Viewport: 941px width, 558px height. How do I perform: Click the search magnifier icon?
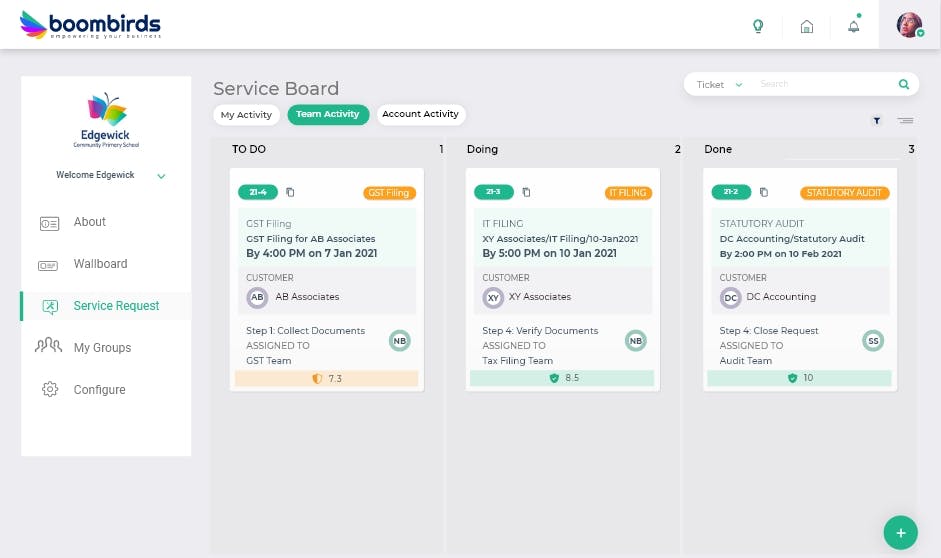904,85
